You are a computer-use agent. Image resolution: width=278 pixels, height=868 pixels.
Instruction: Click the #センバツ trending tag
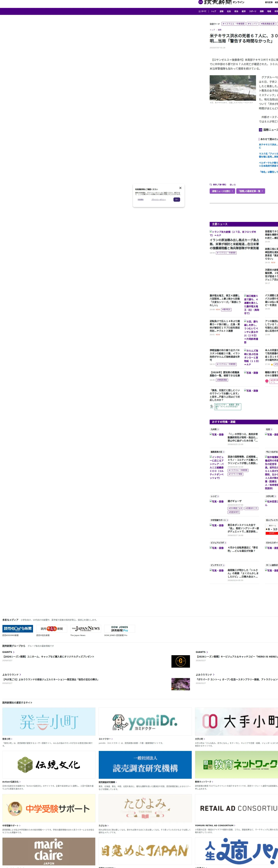(x=253, y=24)
